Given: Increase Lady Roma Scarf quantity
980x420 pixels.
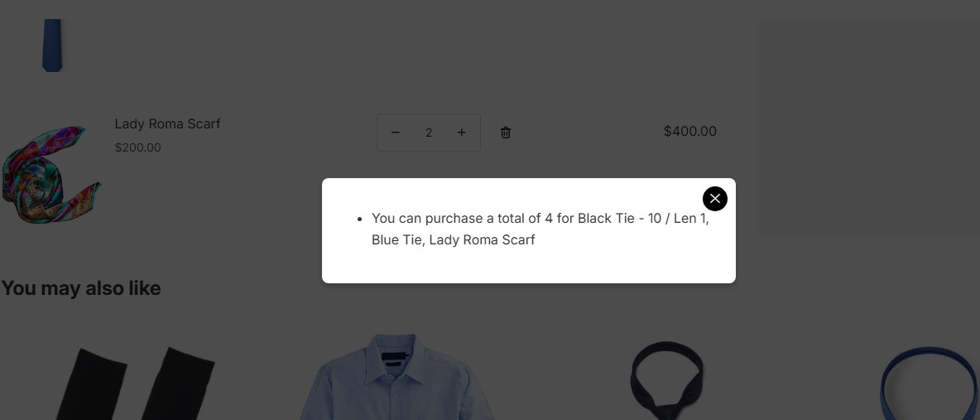Looking at the screenshot, I should tap(461, 133).
